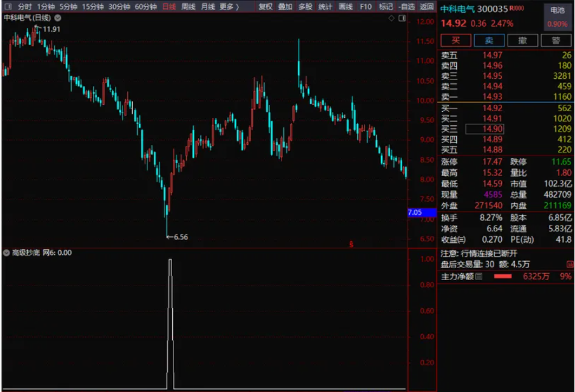Open the 叠加 overlay function
Screen dimensions: 575x392
click(x=285, y=5)
